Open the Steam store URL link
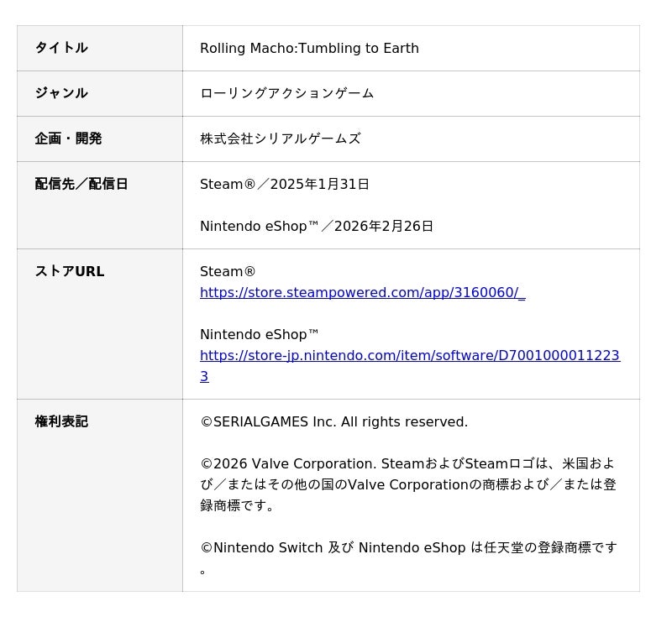 [x=362, y=292]
